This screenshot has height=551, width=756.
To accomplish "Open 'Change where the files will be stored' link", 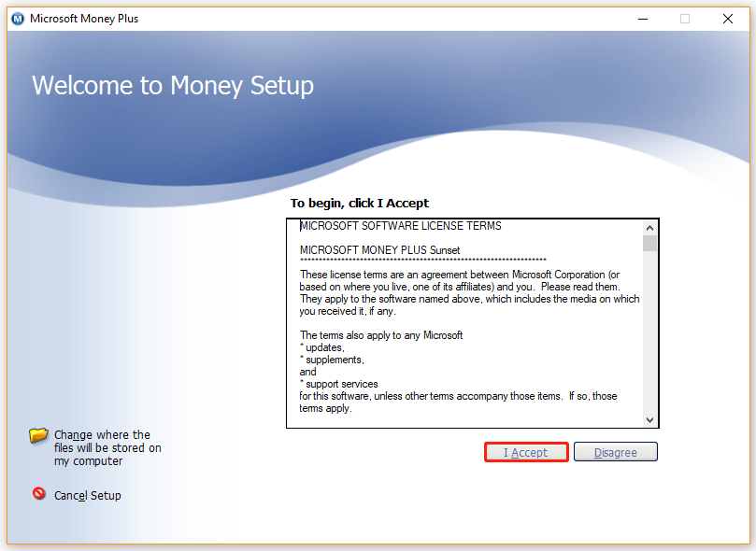I will (x=107, y=448).
